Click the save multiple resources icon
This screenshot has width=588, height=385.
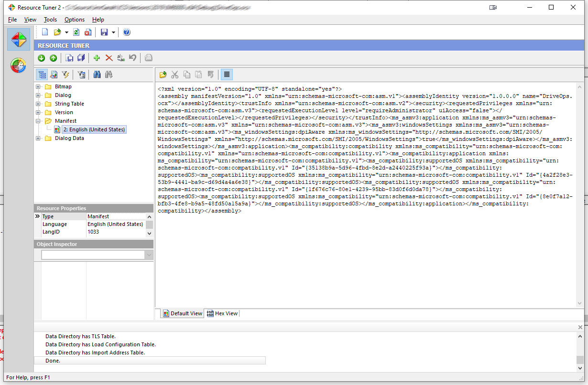coord(81,58)
